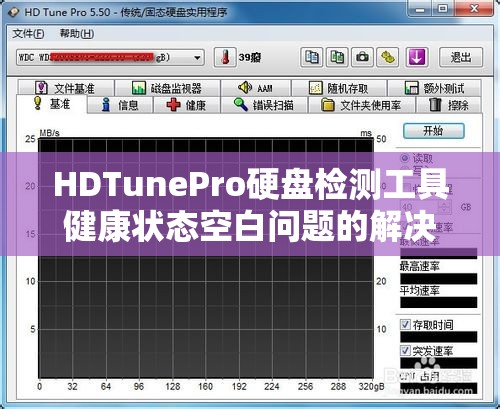Switch to the 擦除 erase tab
Viewport: 500px width, 409px height.
449,105
